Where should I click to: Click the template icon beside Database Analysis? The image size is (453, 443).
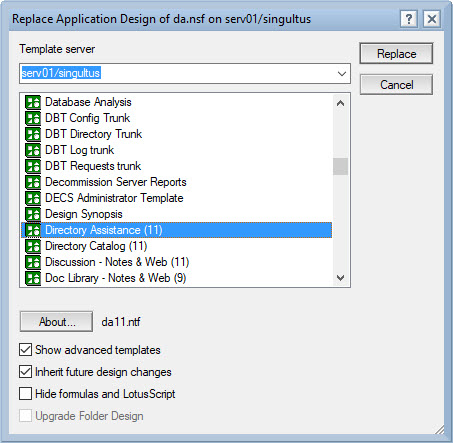coord(33,102)
